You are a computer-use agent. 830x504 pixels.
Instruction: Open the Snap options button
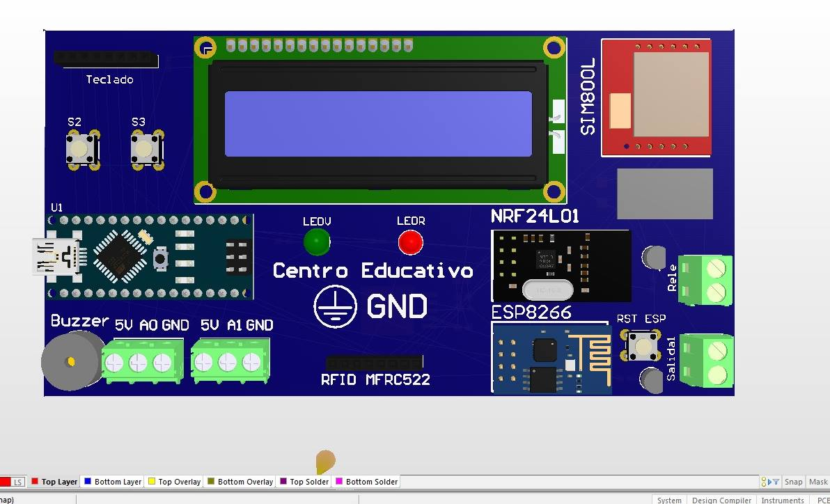coord(793,482)
